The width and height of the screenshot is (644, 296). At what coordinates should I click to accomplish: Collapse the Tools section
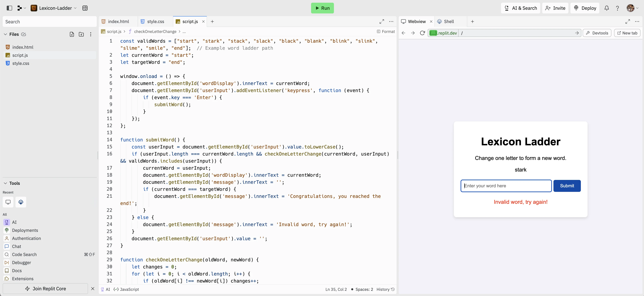(5, 183)
